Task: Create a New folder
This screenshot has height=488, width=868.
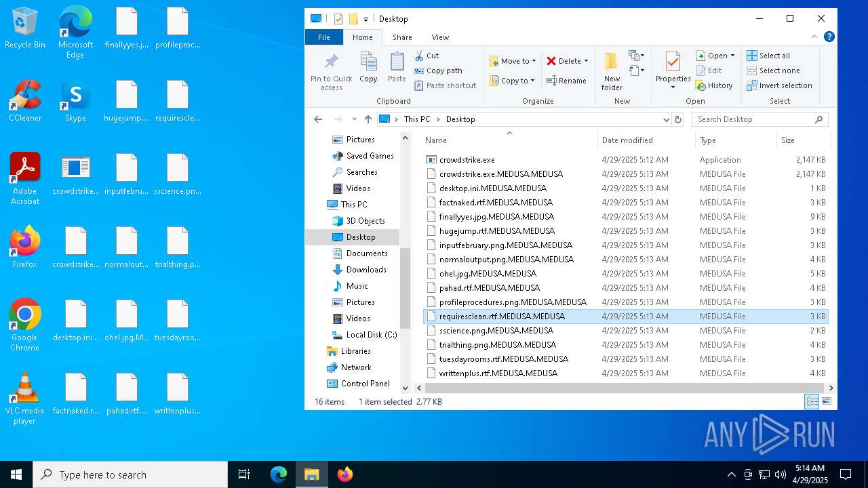Action: point(612,71)
